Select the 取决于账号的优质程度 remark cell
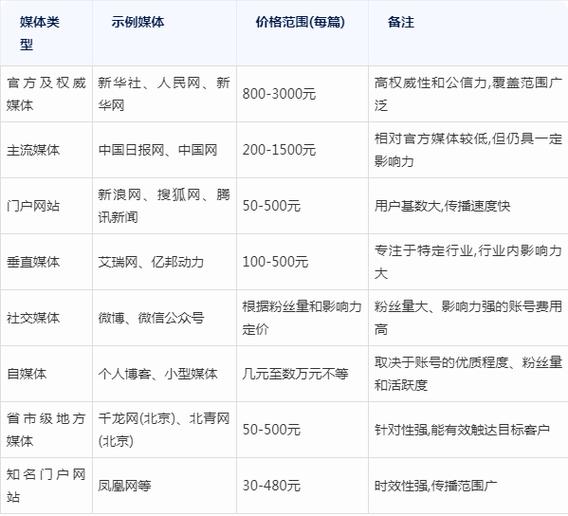Viewport: 568px width, 516px height. pos(468,374)
